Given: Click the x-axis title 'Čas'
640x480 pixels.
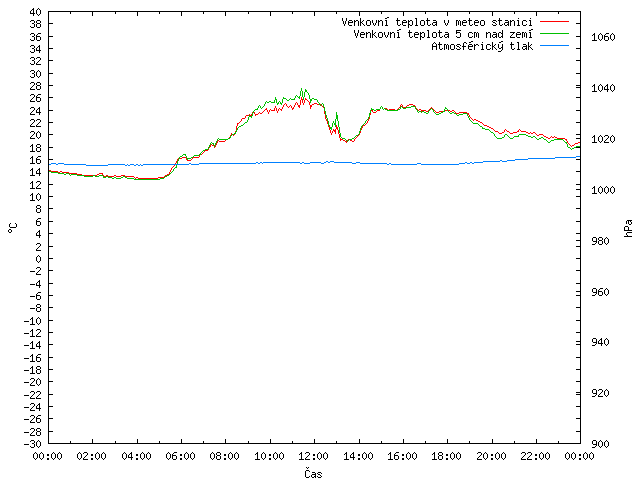Looking at the screenshot, I should coord(313,473).
